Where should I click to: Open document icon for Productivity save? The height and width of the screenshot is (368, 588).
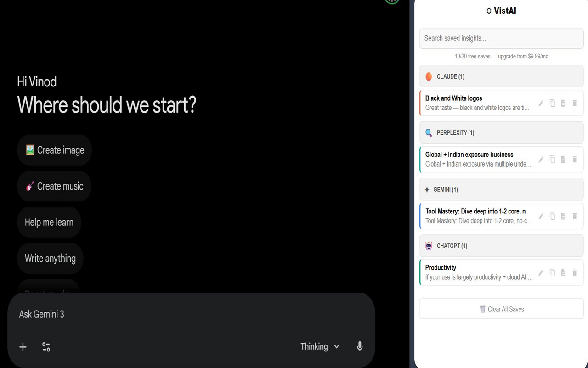click(x=563, y=272)
